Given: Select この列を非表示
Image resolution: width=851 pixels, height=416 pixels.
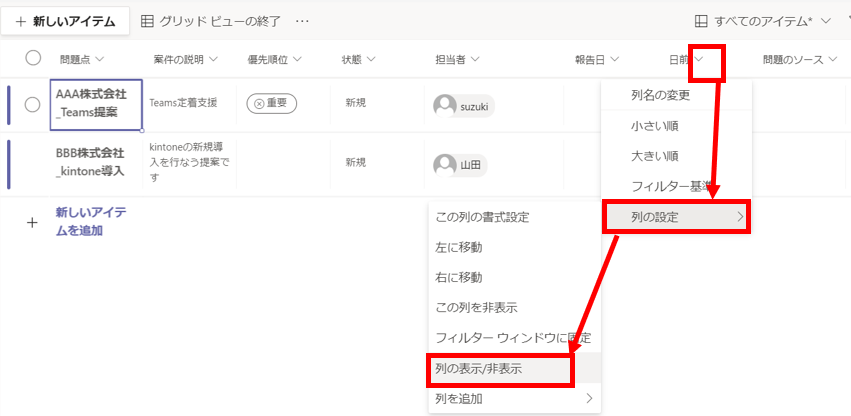Looking at the screenshot, I should pos(515,308).
